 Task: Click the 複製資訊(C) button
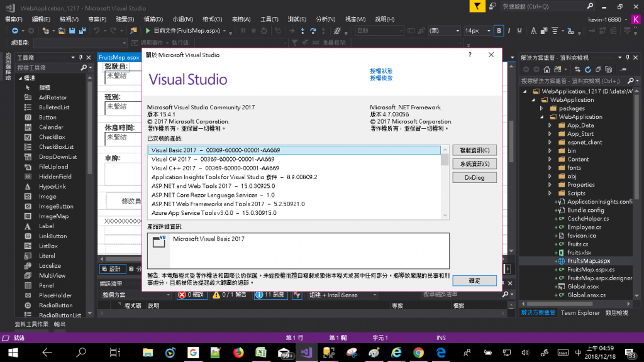(x=474, y=150)
